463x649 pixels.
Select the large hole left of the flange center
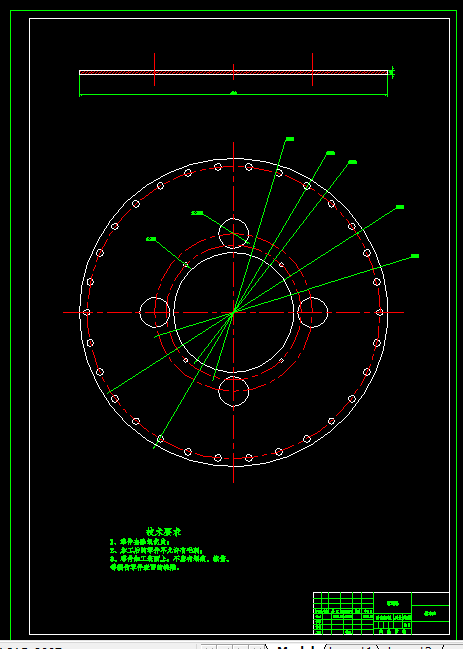(x=155, y=312)
